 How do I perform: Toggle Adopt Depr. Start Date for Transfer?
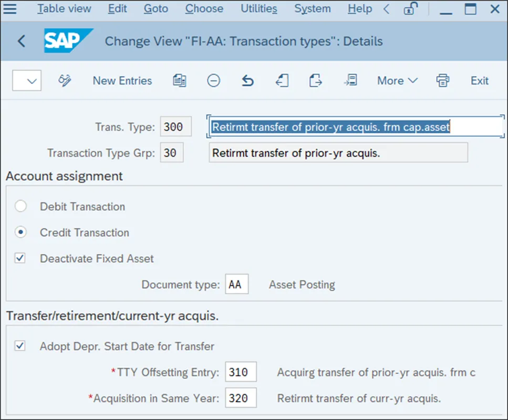tap(20, 346)
